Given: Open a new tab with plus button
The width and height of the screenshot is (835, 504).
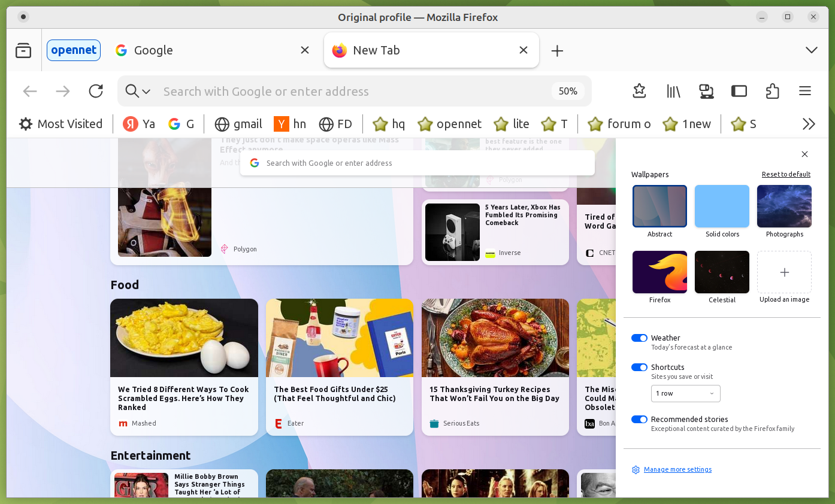Looking at the screenshot, I should (557, 51).
